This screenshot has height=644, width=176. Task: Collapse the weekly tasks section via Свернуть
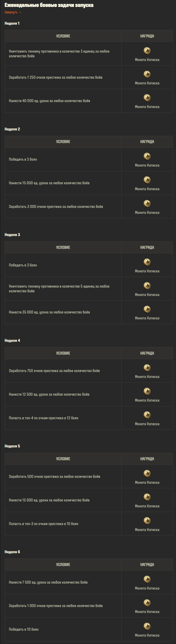(11, 12)
